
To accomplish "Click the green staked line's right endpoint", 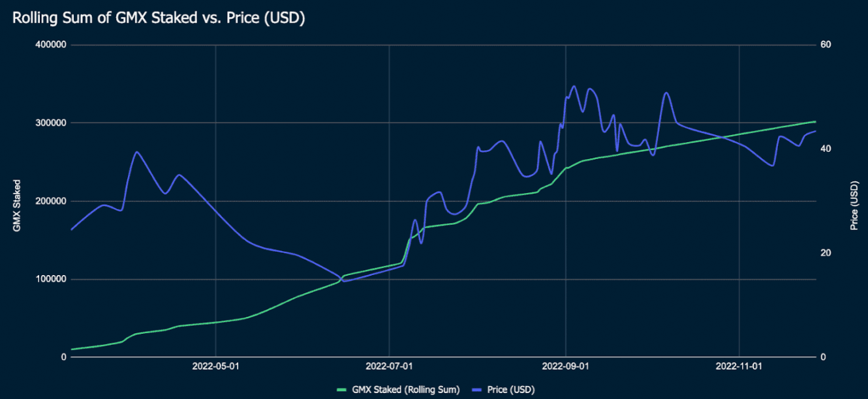I will click(x=815, y=122).
